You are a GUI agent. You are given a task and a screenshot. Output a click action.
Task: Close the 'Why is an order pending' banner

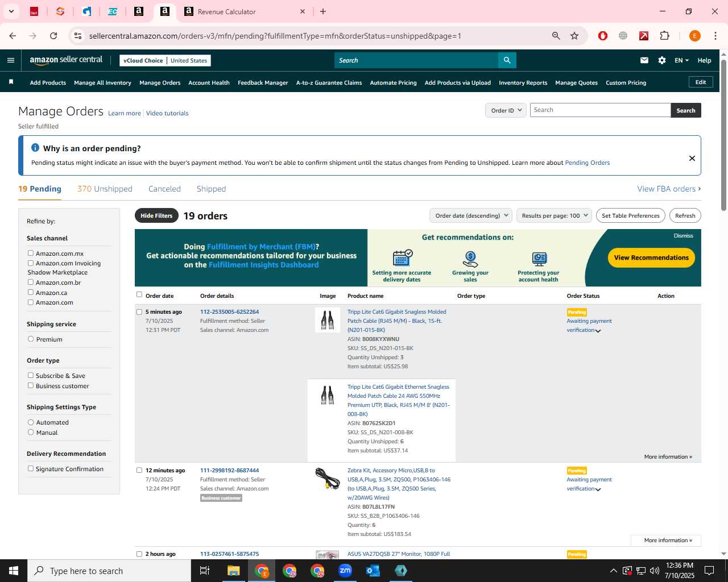pyautogui.click(x=692, y=158)
